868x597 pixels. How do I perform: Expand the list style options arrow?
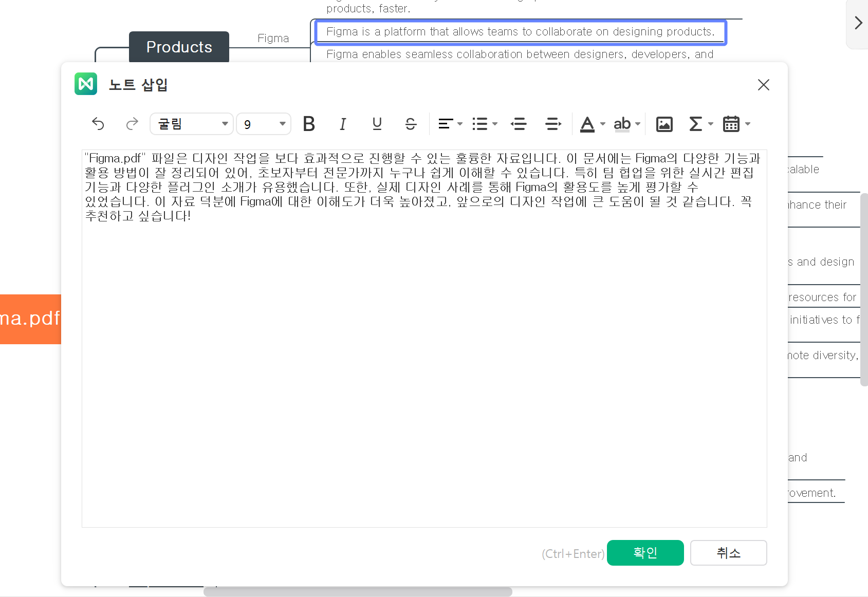coord(495,124)
